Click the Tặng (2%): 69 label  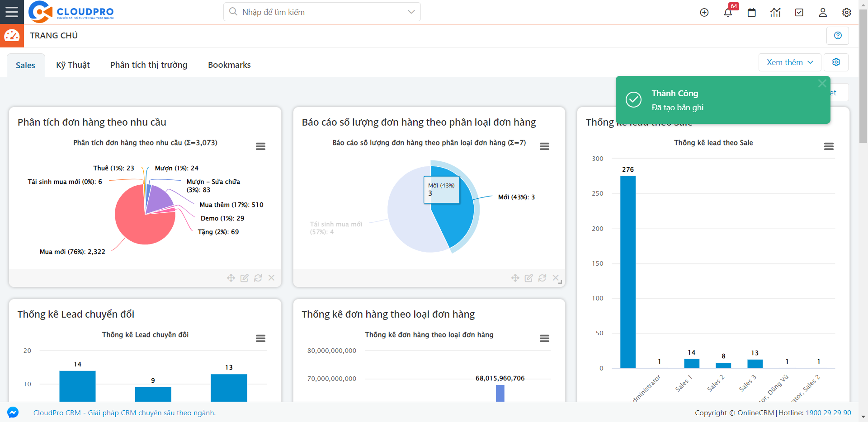tap(218, 232)
